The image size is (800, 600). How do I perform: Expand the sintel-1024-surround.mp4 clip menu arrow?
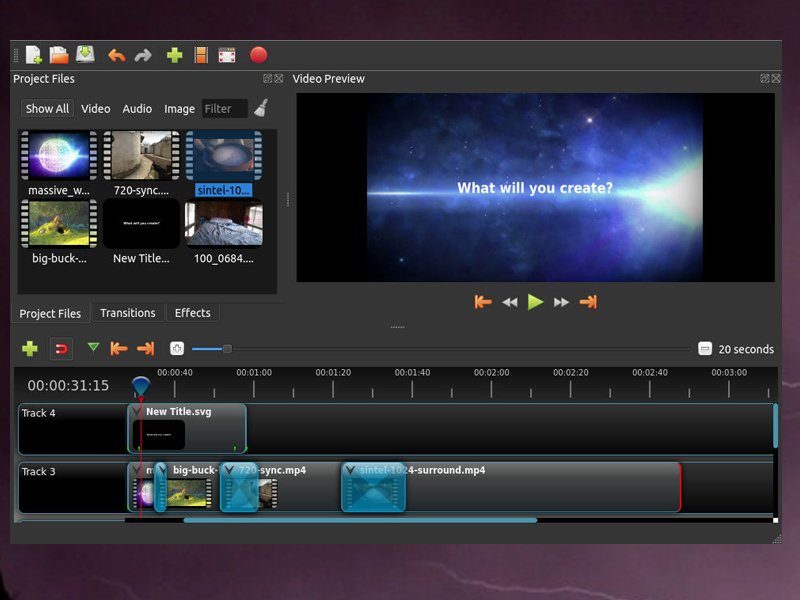350,469
